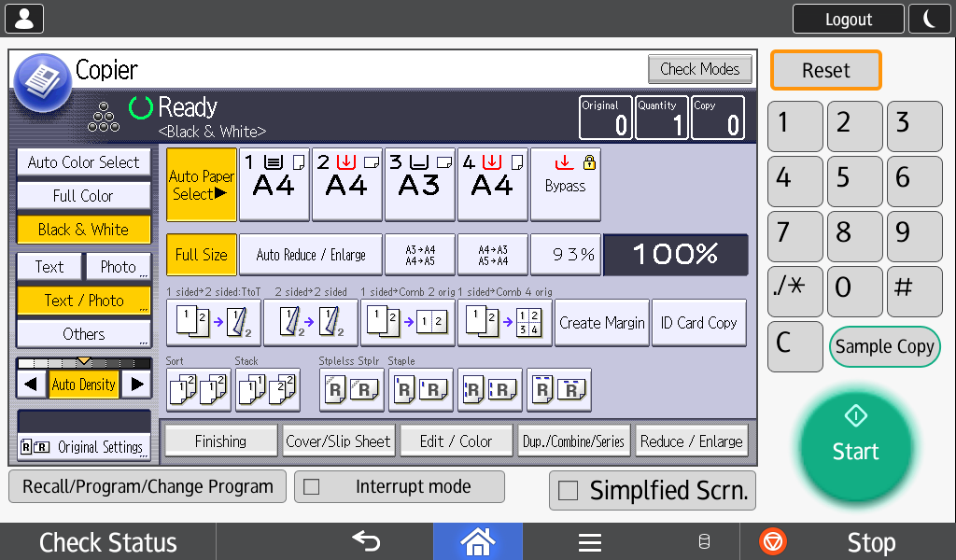This screenshot has height=560, width=956.
Task: Open the Finishing tab
Action: (220, 441)
